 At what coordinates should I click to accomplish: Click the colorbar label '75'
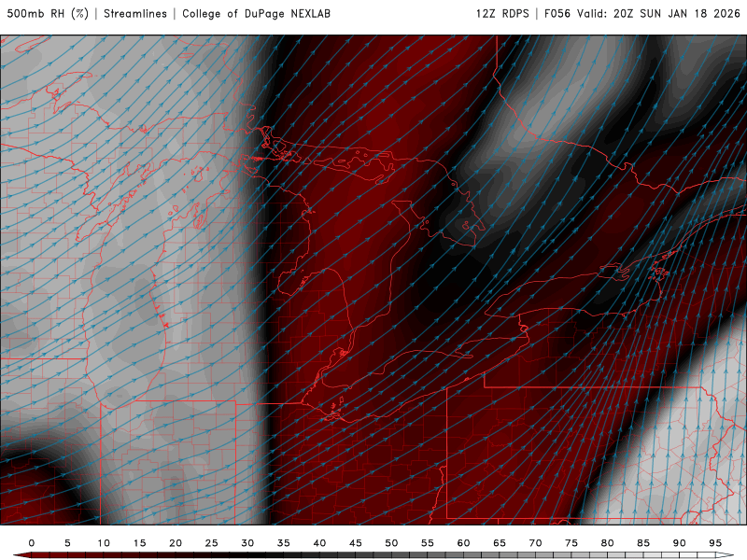click(571, 543)
